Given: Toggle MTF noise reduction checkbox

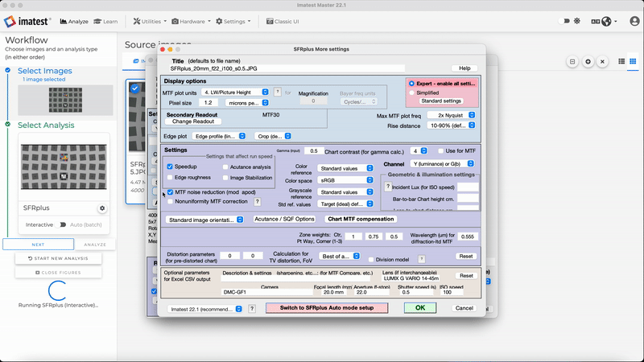Looking at the screenshot, I should 170,192.
